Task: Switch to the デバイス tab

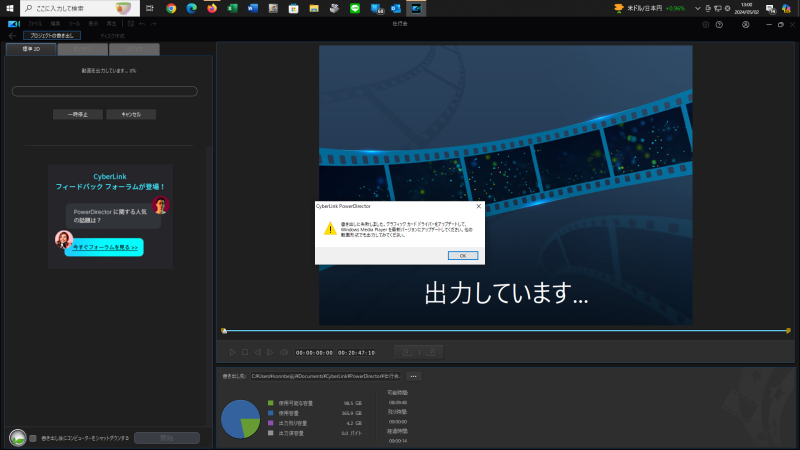Action: tap(134, 49)
